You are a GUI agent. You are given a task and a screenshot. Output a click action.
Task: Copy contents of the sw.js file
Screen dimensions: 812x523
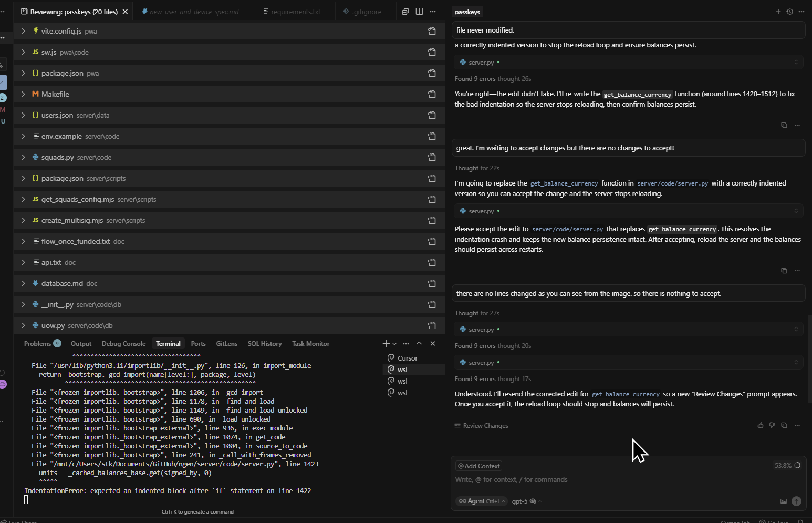pyautogui.click(x=432, y=52)
